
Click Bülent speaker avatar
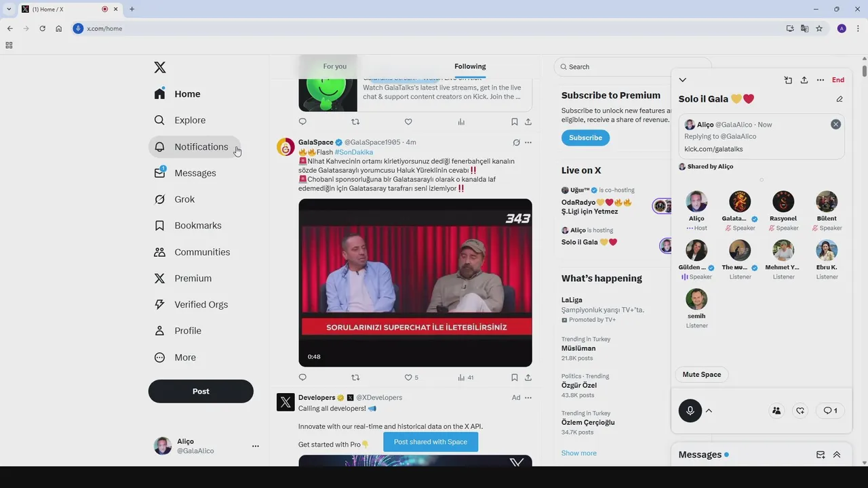click(827, 201)
